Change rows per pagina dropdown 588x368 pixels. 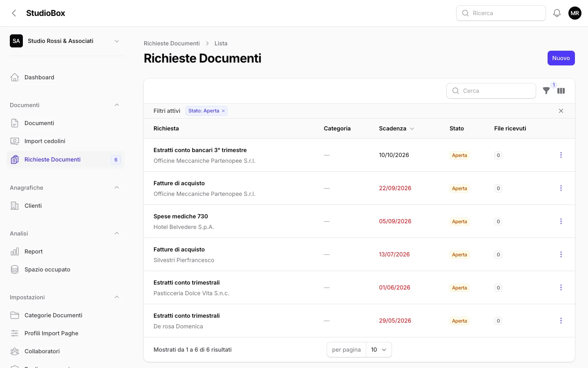379,350
